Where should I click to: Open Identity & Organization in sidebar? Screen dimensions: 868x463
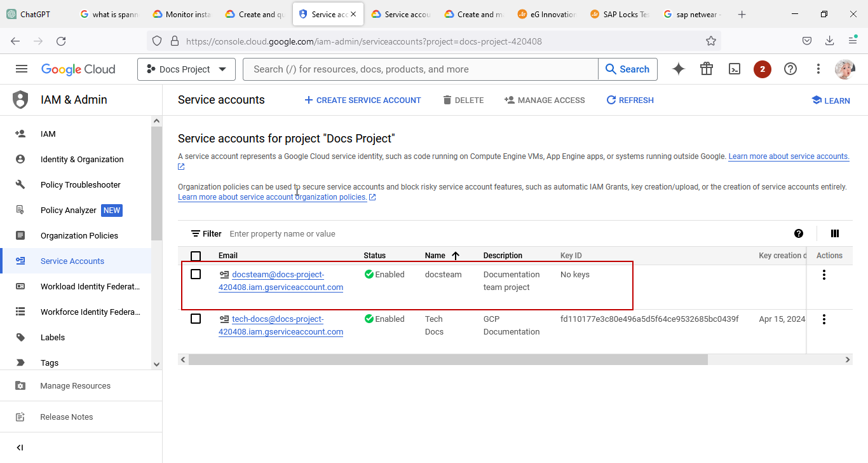point(76,159)
